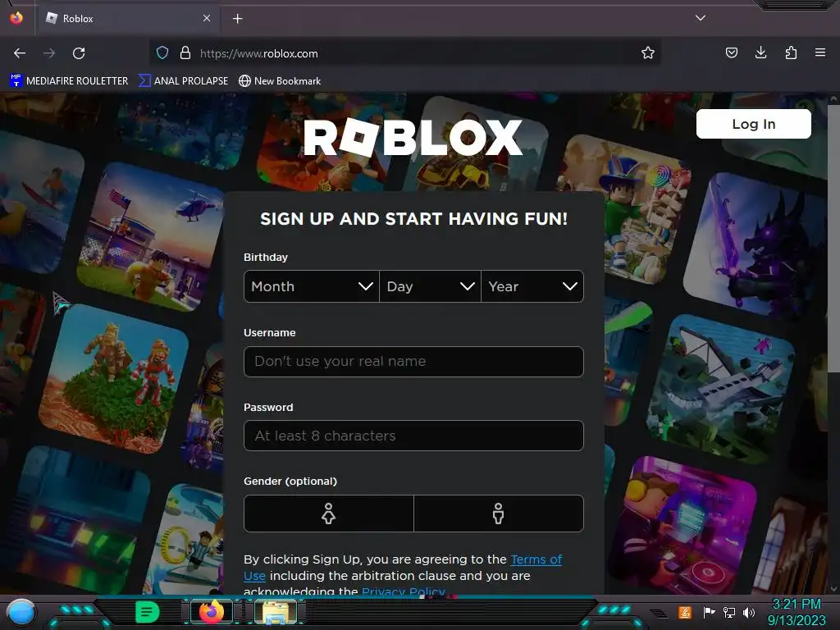Open the Extensions puzzle icon
Screen dimensions: 840x630
coord(791,52)
